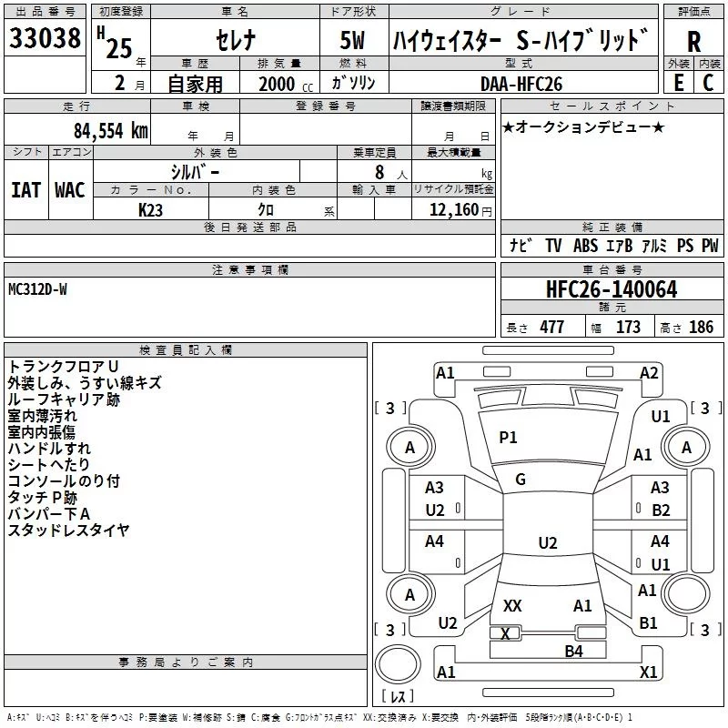Click the wheel circle without an A mark
Screen dimensions: 728x728
coord(686,593)
